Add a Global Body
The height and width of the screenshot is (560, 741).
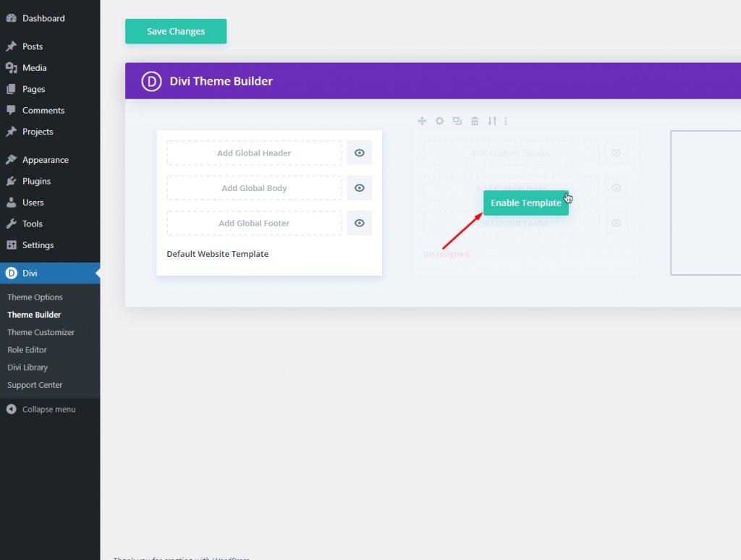(x=254, y=187)
